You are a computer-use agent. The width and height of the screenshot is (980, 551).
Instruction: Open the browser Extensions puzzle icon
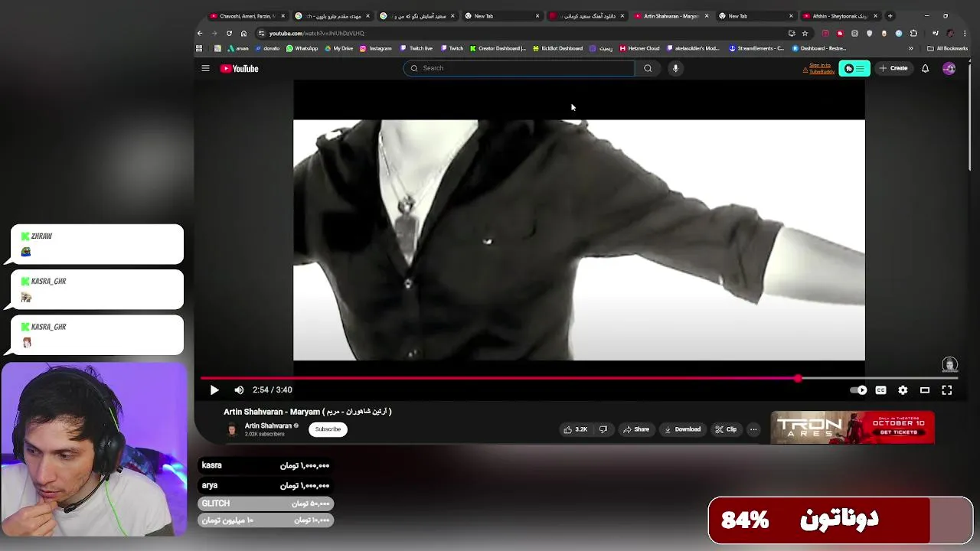tap(913, 33)
